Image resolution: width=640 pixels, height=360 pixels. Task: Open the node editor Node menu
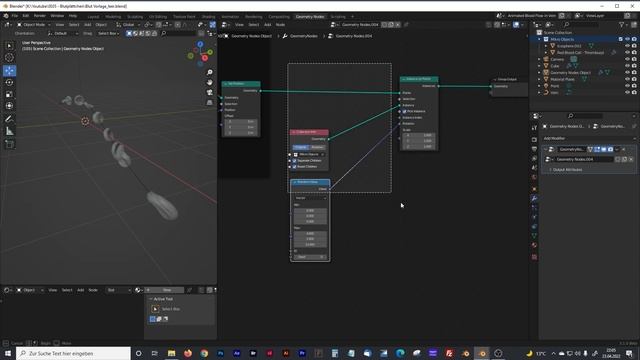click(280, 25)
